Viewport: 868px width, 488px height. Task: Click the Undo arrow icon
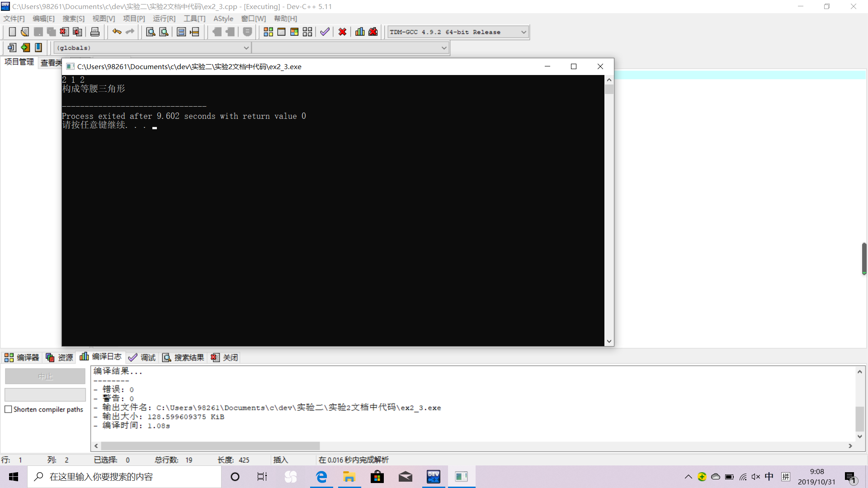tap(117, 32)
